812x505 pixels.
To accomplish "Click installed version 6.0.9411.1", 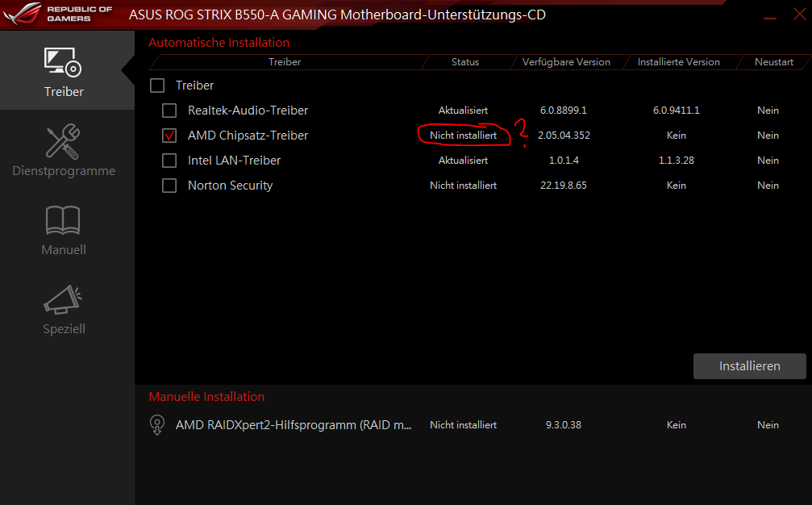I will point(677,111).
